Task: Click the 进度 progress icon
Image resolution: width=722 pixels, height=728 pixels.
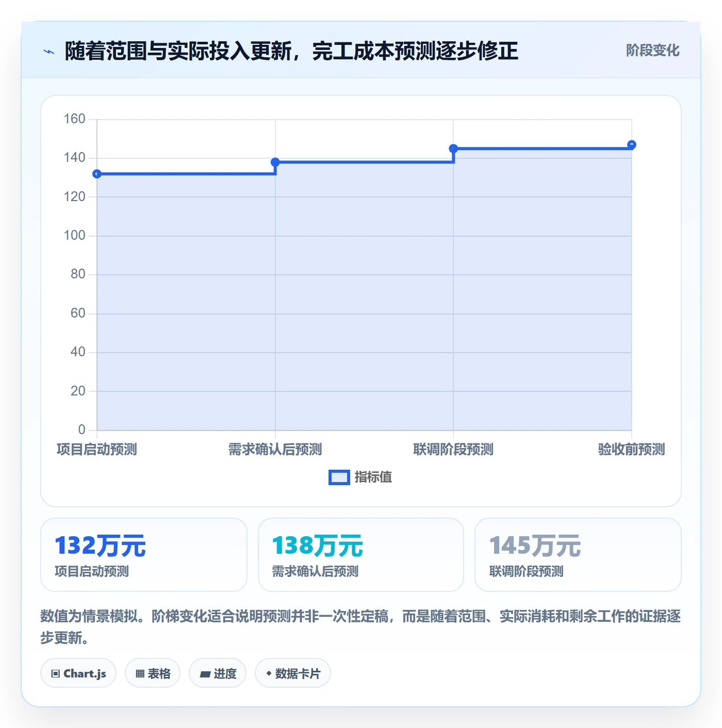Action: coord(205,674)
